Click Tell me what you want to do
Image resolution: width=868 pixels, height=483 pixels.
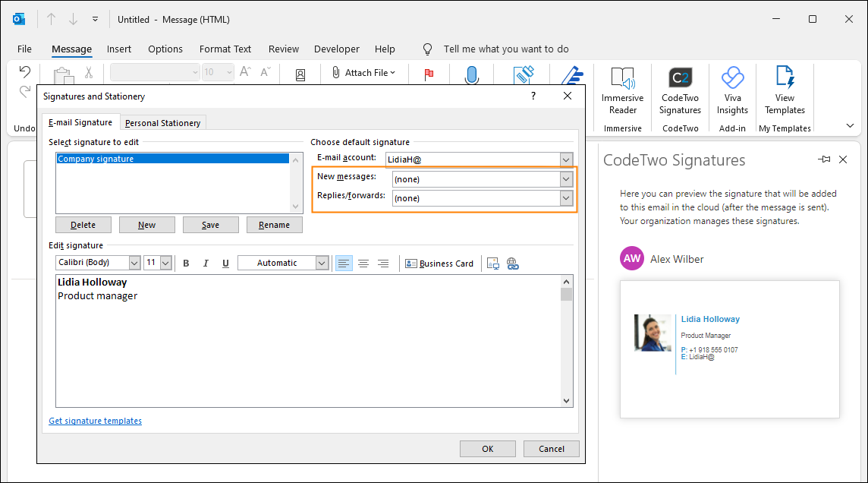[x=506, y=49]
